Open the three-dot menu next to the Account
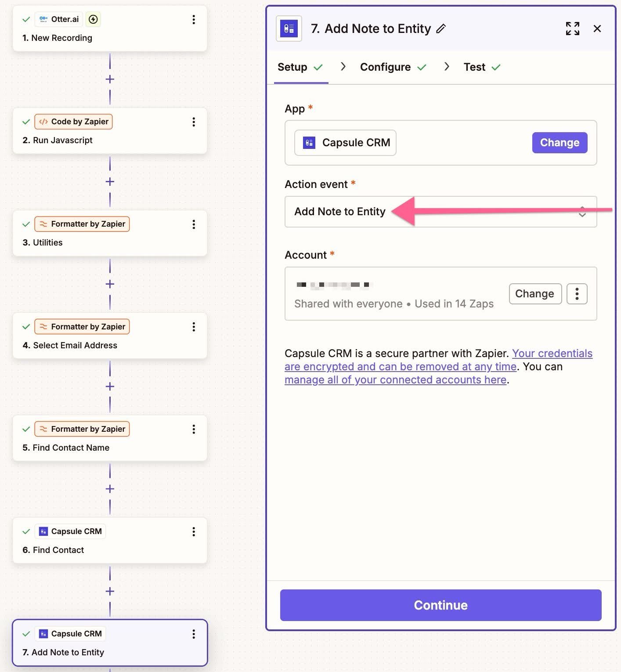This screenshot has height=672, width=621. pos(577,293)
